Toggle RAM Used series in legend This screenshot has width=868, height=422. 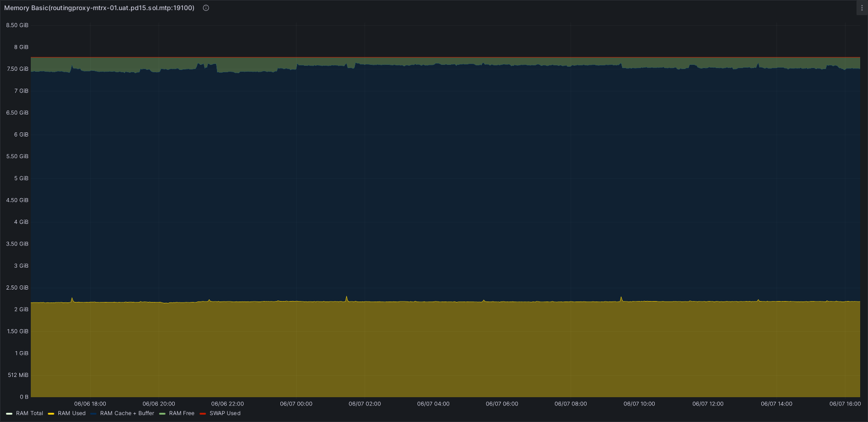(72, 413)
